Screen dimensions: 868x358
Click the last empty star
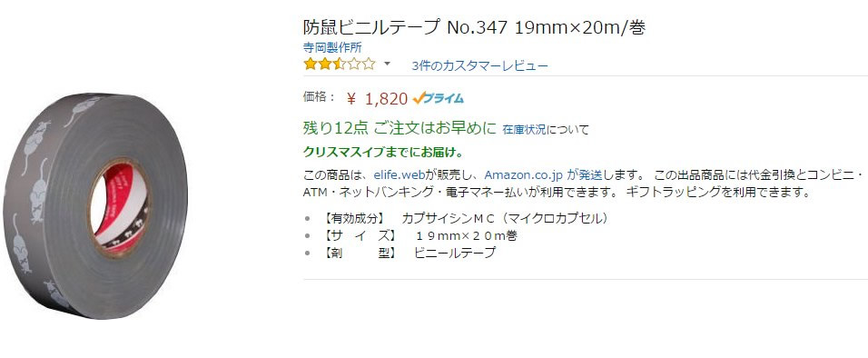tap(369, 65)
